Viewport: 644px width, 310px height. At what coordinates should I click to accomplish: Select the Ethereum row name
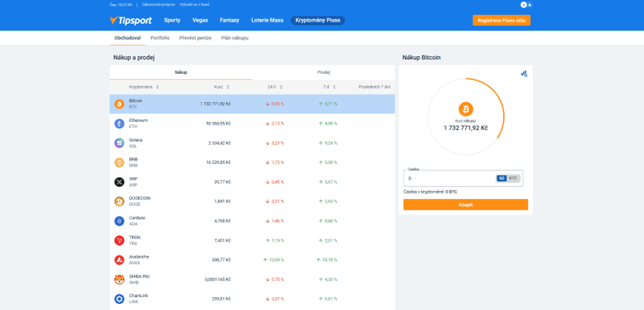click(x=138, y=121)
